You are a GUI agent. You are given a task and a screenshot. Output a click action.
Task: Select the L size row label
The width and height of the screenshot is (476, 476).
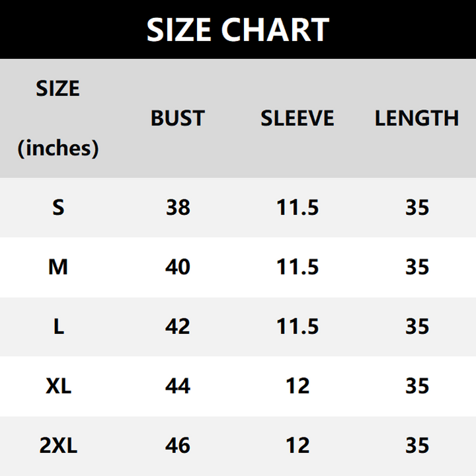click(58, 327)
